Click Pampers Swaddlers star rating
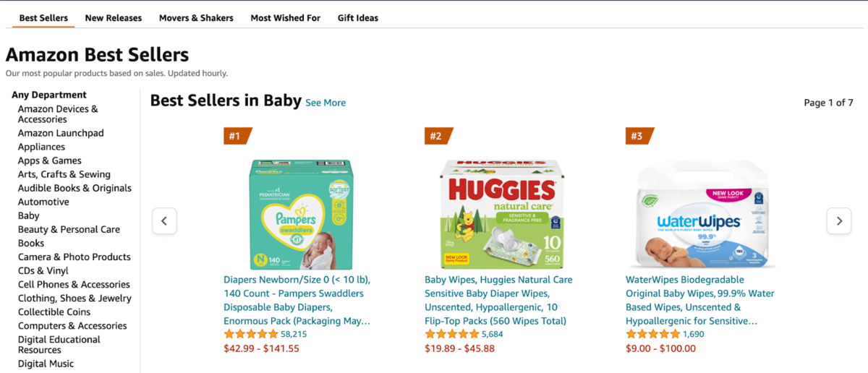Viewport: 868px width, 373px height. 251,334
